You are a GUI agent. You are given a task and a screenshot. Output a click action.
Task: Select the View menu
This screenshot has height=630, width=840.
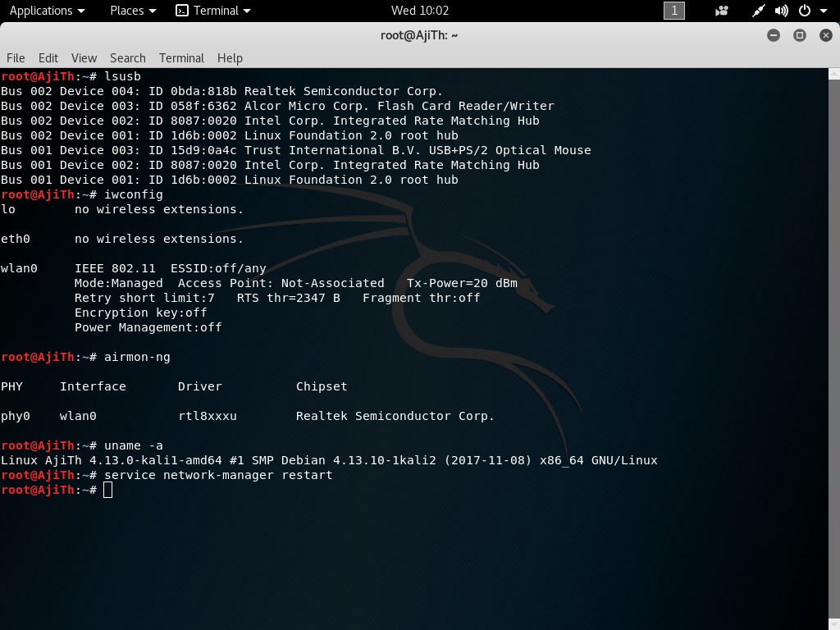coord(84,58)
